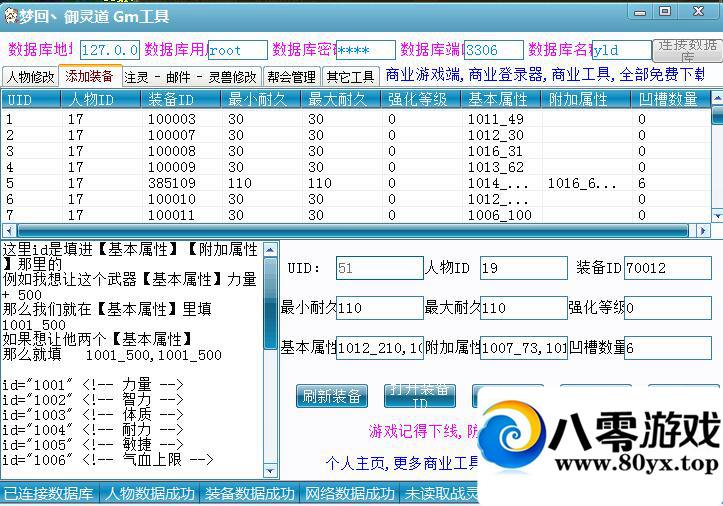Open the 人物修改 tab
Screen dimensions: 723x506
(31, 77)
